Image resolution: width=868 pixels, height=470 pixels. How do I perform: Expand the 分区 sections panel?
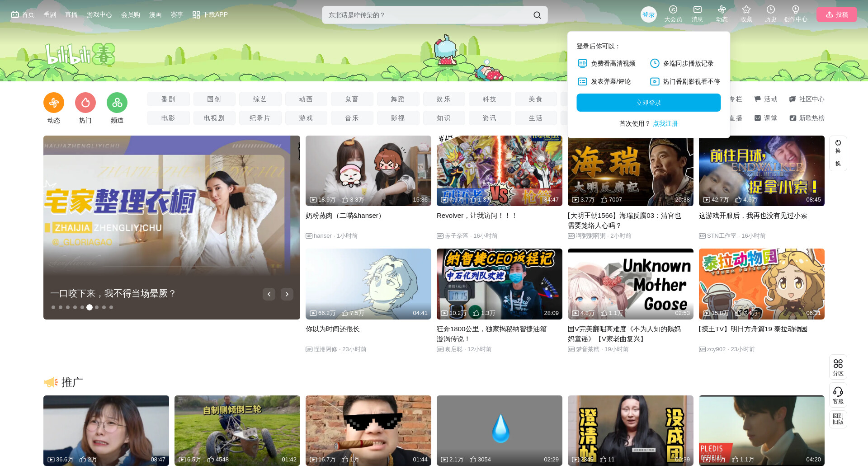pos(838,367)
